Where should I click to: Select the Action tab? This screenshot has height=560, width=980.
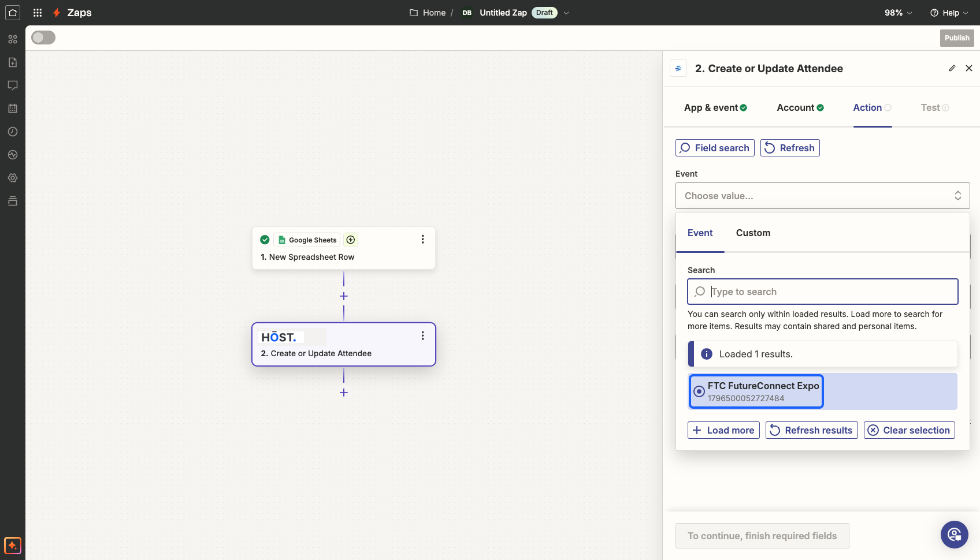point(872,107)
